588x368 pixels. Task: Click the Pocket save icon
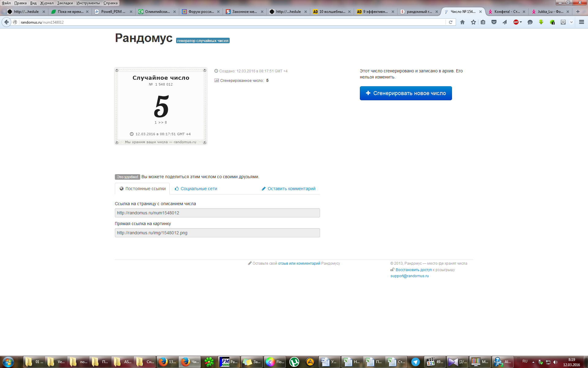[494, 22]
